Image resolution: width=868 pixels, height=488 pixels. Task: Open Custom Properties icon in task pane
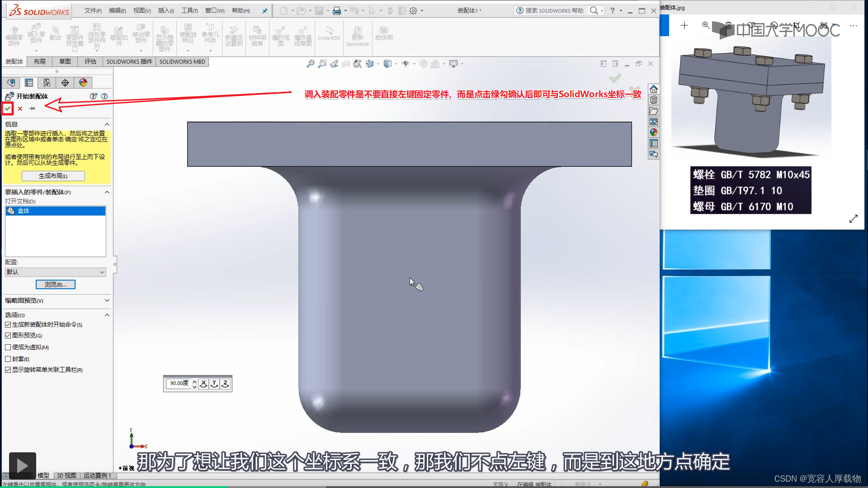click(654, 143)
